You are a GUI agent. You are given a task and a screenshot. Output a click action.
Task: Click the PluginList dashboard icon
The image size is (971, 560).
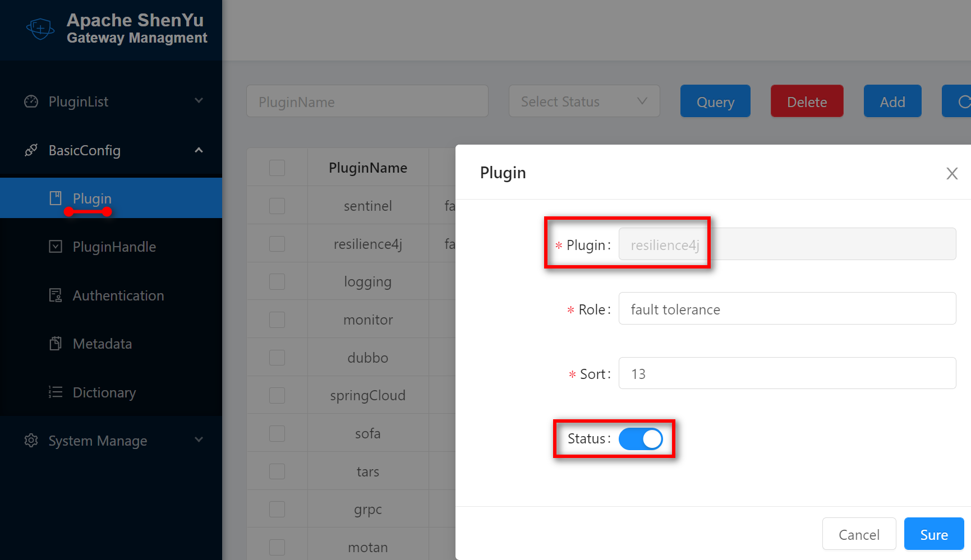31,101
